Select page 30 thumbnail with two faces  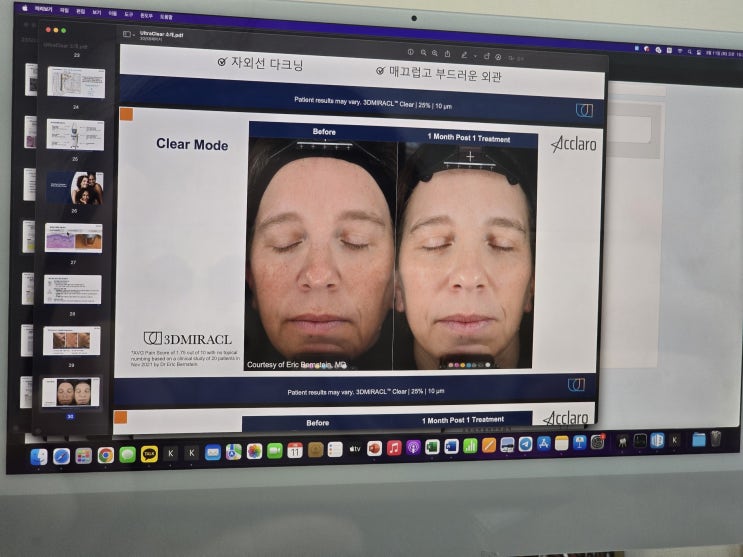pos(71,392)
